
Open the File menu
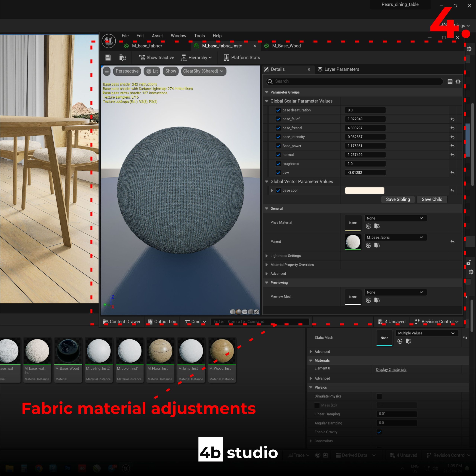tap(125, 36)
